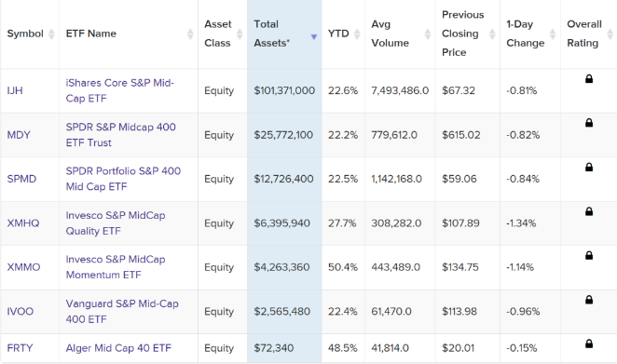Open the XMMO symbol link
Screen dimensions: 617x364
tap(23, 267)
